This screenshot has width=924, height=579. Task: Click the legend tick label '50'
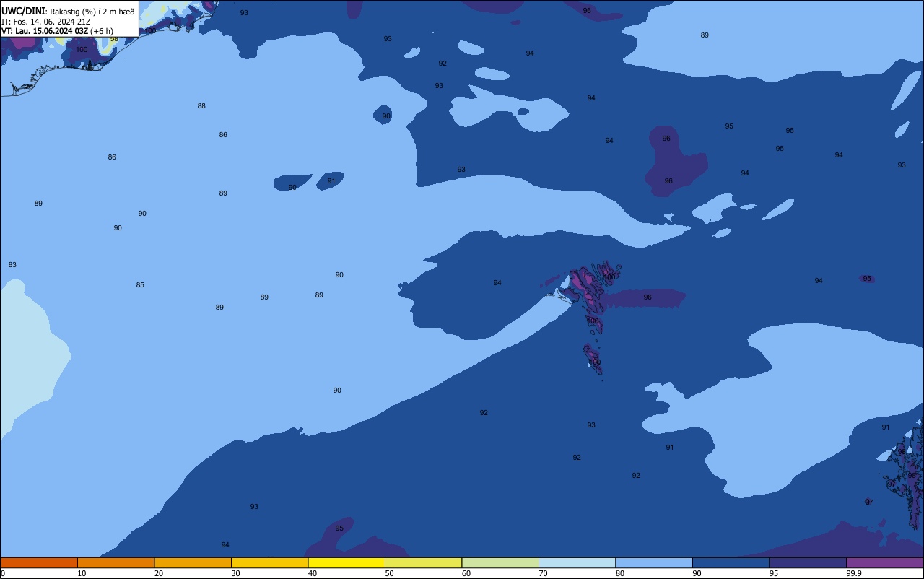(389, 573)
